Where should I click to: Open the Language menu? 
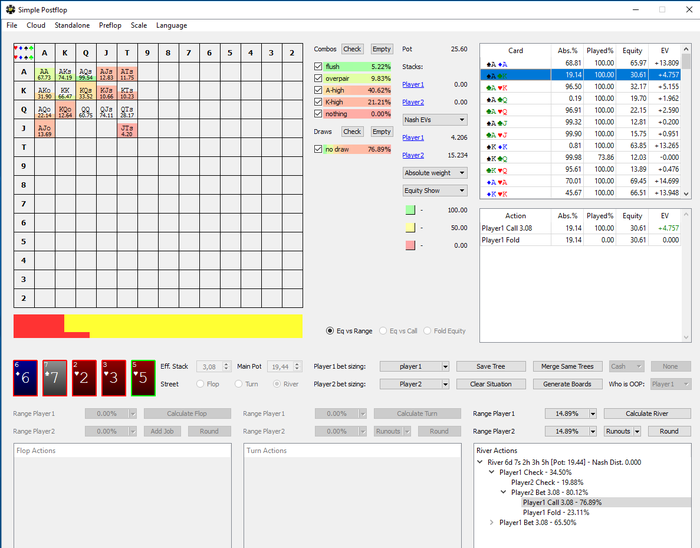171,25
